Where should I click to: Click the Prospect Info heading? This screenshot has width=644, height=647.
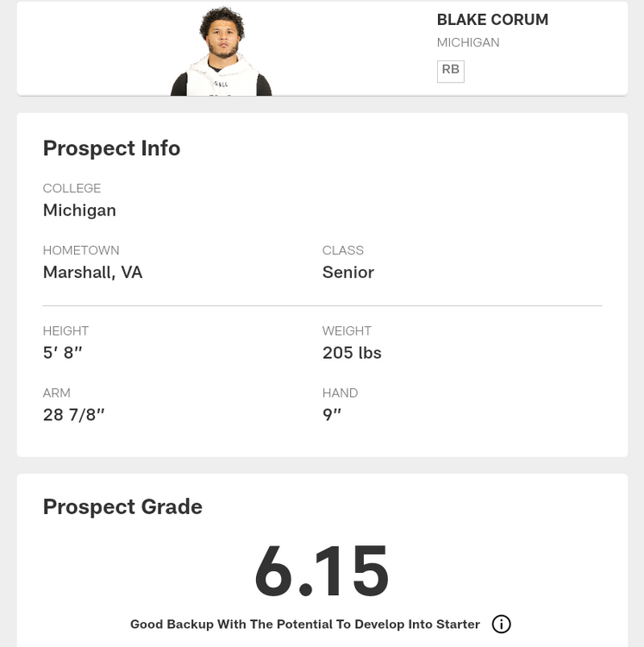coord(111,148)
